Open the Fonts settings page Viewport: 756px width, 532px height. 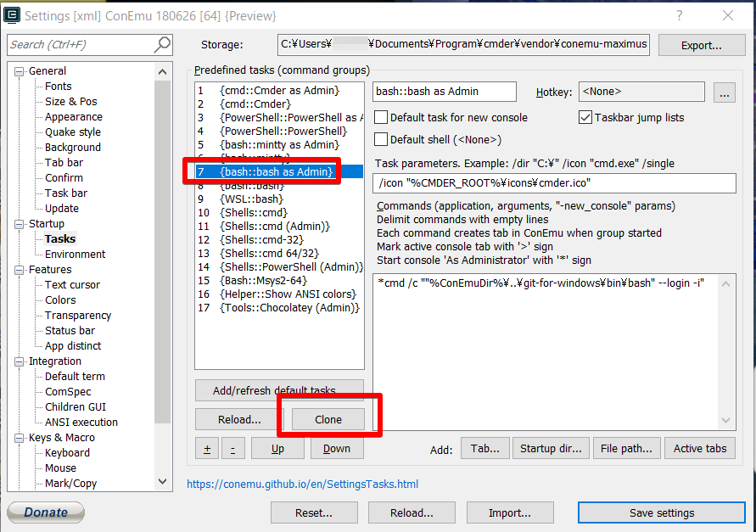click(59, 87)
